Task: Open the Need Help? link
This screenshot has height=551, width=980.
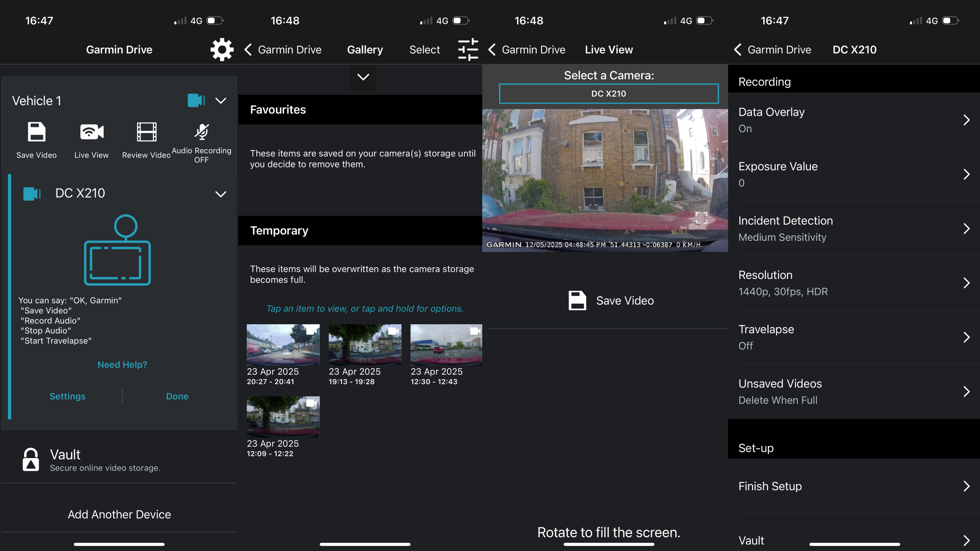Action: [x=122, y=365]
